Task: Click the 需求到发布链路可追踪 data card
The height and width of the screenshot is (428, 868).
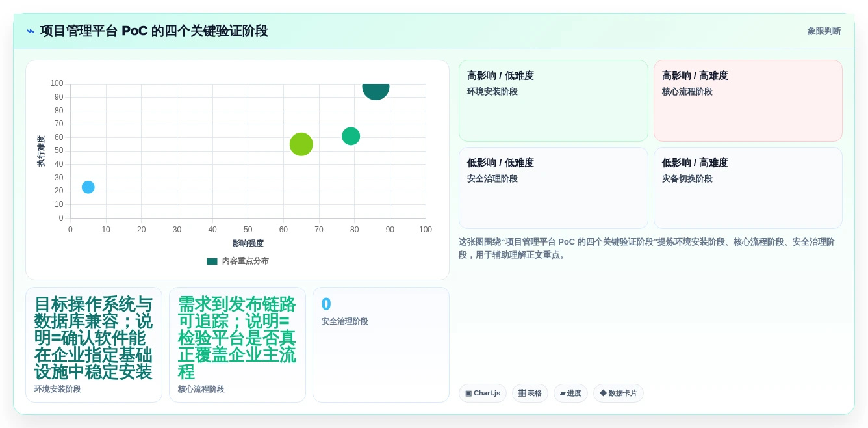Action: pos(237,345)
